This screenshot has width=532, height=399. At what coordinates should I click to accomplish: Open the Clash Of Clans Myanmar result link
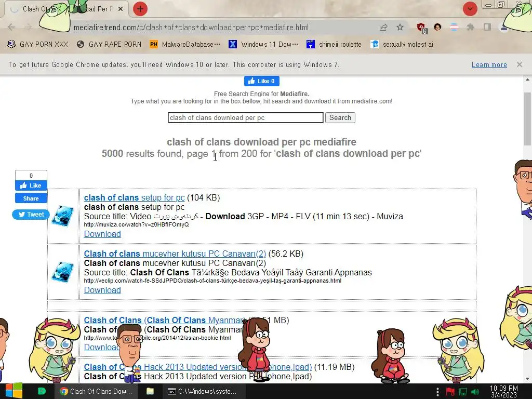coord(164,320)
